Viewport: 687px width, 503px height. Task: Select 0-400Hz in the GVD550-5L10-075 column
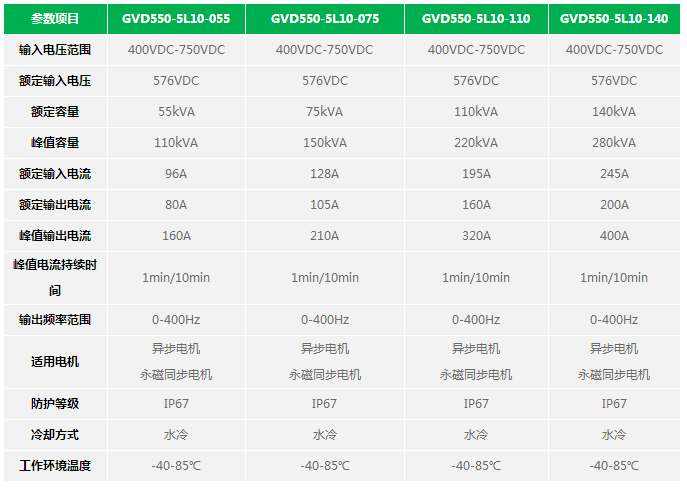point(325,320)
